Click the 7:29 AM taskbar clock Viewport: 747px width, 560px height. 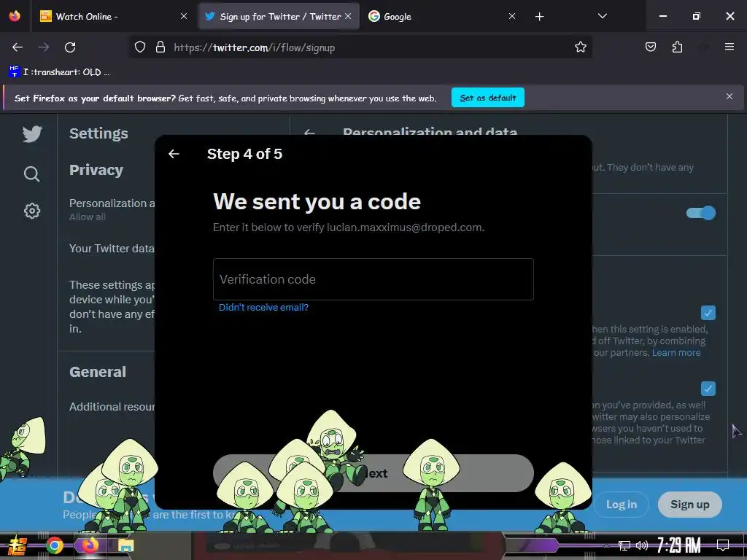click(x=679, y=545)
